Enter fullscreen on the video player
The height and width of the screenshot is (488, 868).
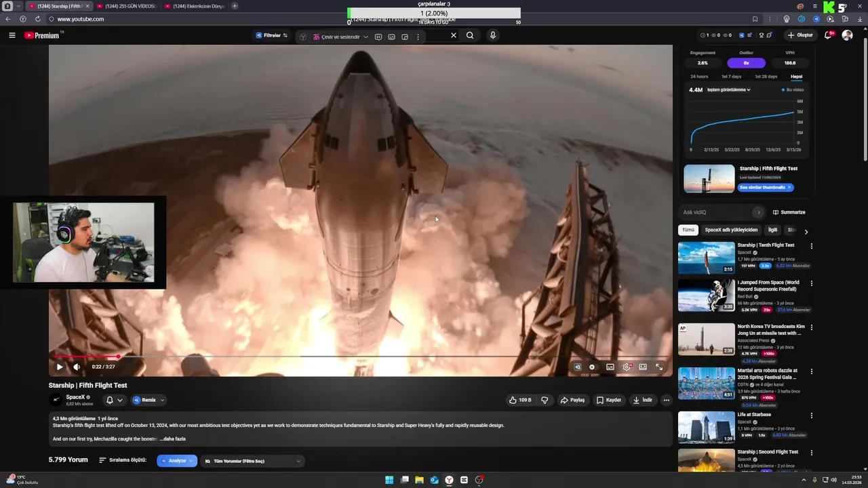(658, 367)
